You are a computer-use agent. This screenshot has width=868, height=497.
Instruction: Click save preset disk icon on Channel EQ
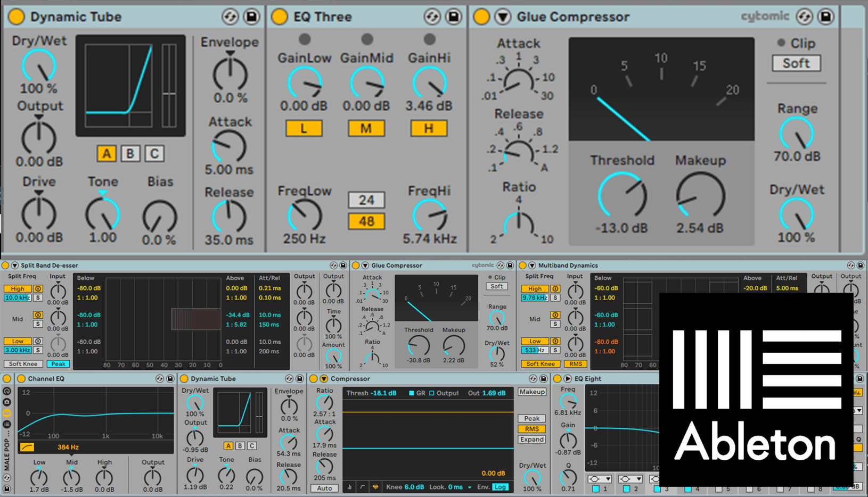coord(170,379)
